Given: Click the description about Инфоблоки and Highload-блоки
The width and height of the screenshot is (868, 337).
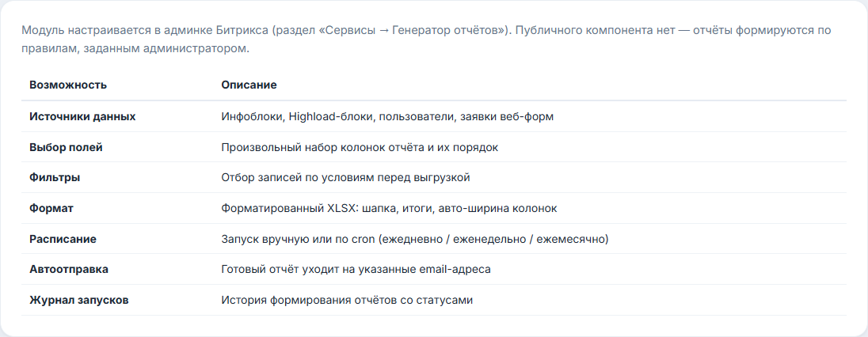Looking at the screenshot, I should pos(387,117).
